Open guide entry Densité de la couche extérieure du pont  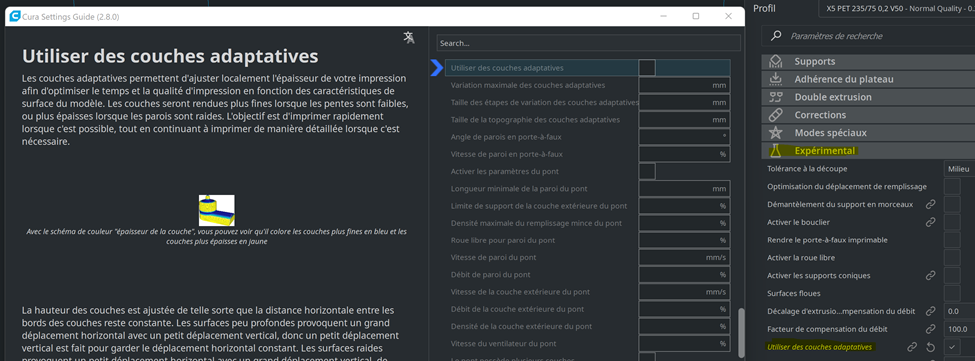click(x=520, y=326)
